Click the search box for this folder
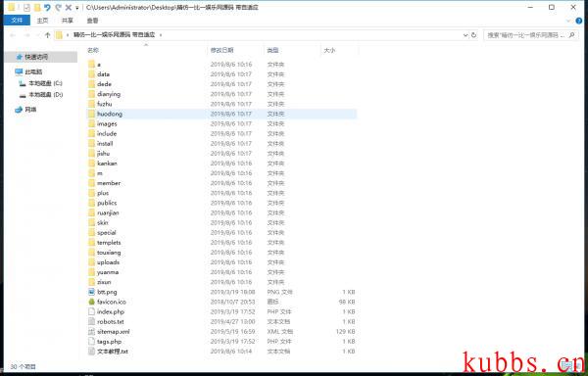 tap(531, 35)
